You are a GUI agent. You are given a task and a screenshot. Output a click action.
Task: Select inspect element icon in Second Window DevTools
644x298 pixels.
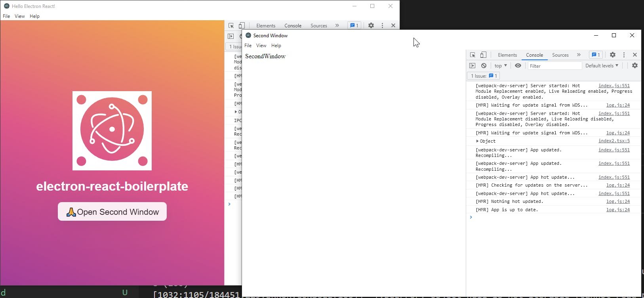[473, 55]
